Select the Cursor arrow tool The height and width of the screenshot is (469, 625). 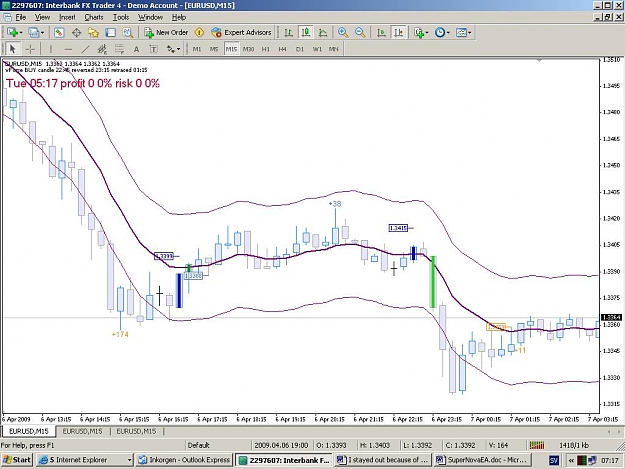(x=12, y=49)
